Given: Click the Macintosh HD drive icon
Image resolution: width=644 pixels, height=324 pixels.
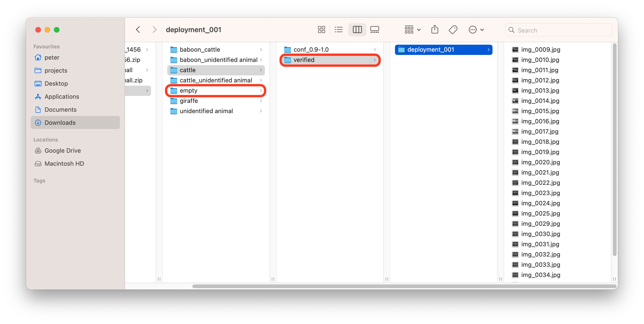Looking at the screenshot, I should 38,163.
